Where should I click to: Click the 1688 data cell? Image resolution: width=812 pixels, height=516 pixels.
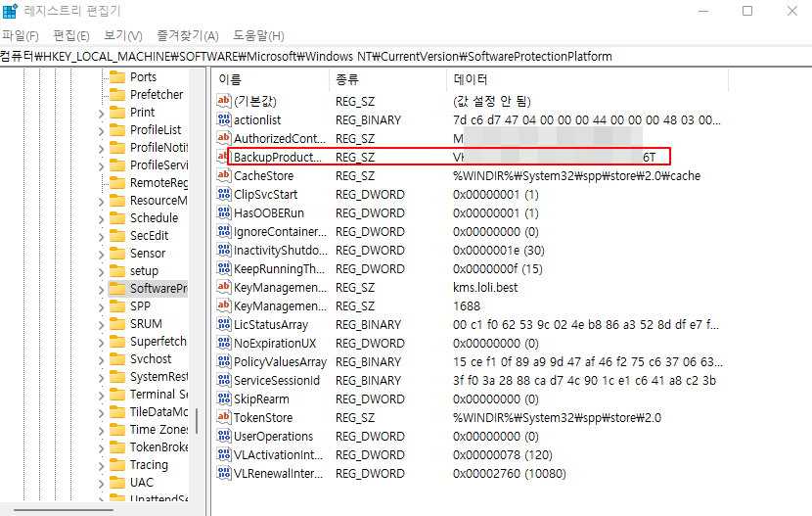pyautogui.click(x=467, y=306)
